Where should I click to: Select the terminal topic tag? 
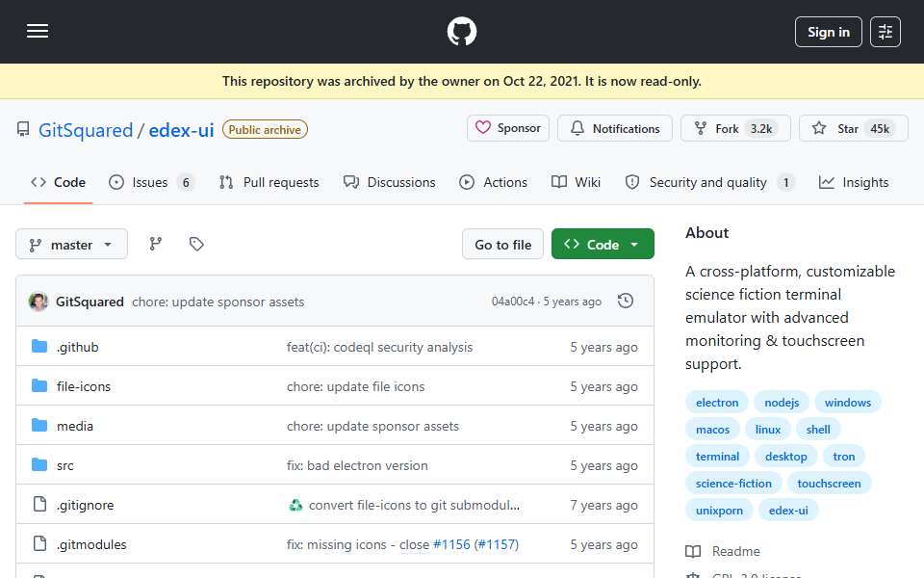pos(717,457)
